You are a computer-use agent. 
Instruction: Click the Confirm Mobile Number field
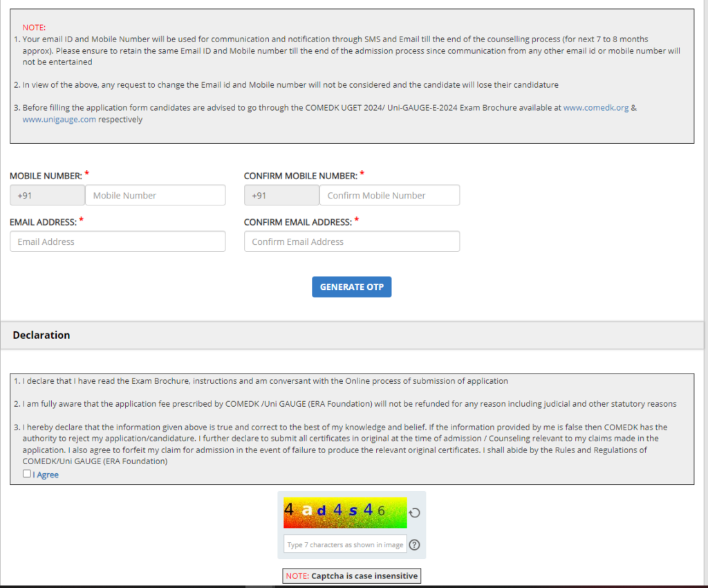[389, 195]
